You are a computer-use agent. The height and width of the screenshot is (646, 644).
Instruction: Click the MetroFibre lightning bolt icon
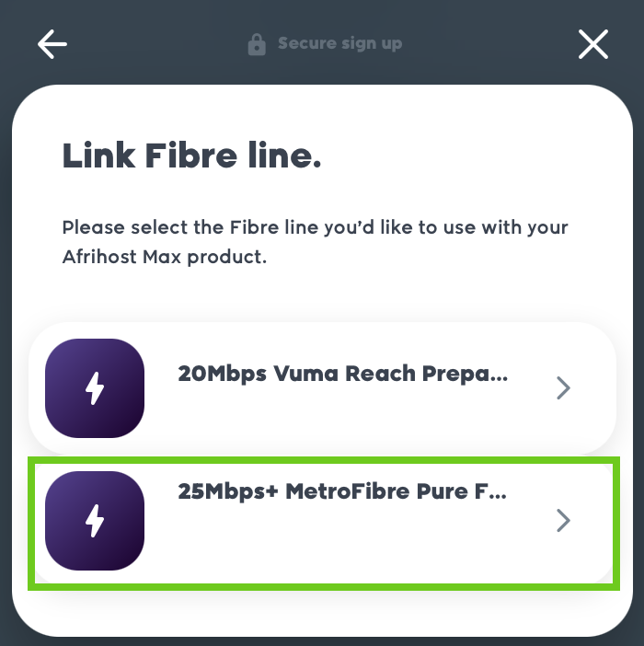click(95, 521)
